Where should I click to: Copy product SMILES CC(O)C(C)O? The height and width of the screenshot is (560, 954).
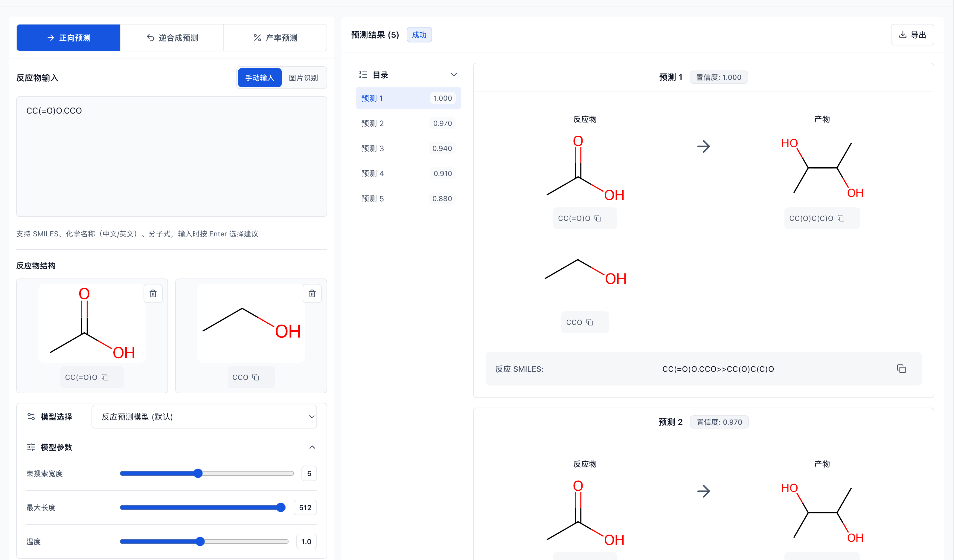pyautogui.click(x=841, y=218)
